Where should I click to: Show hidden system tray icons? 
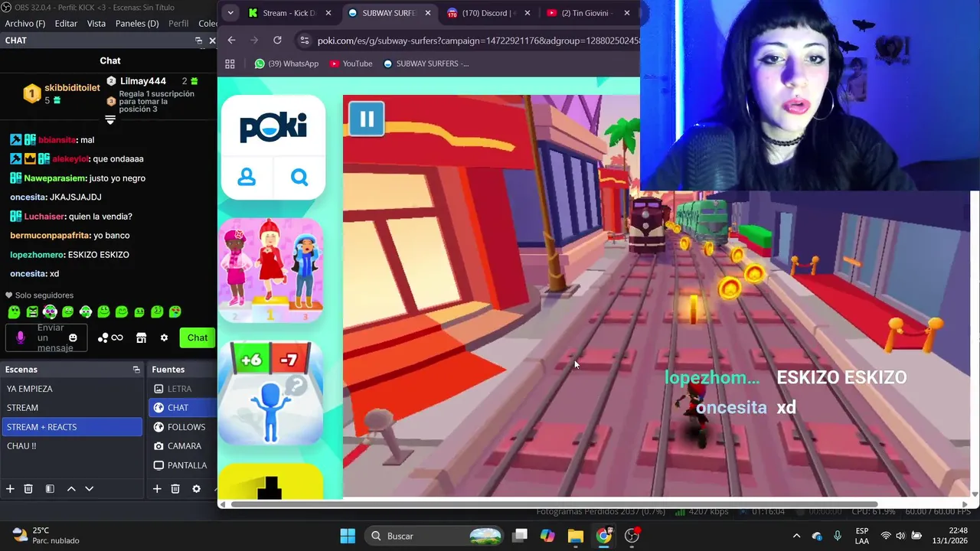796,536
